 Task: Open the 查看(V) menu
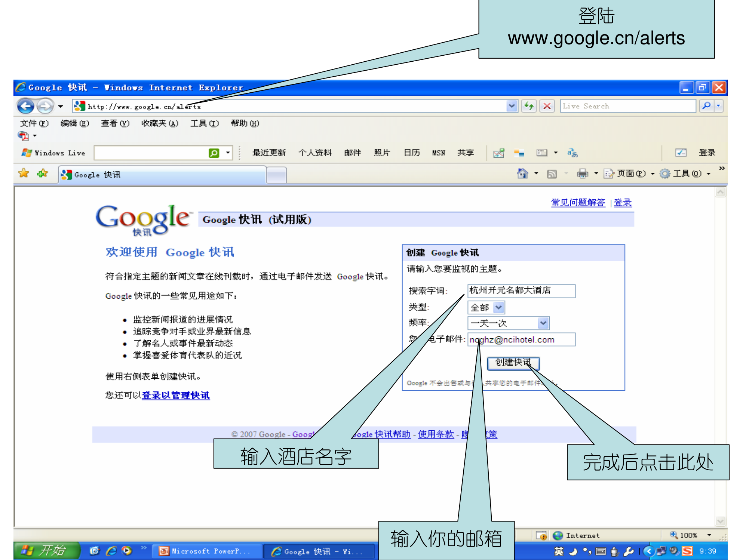pos(115,123)
